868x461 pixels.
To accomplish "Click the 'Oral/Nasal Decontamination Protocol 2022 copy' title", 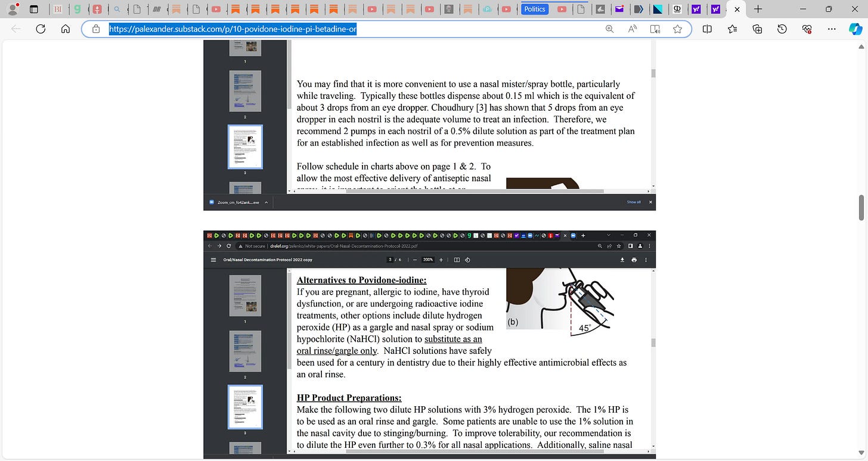I will point(268,260).
